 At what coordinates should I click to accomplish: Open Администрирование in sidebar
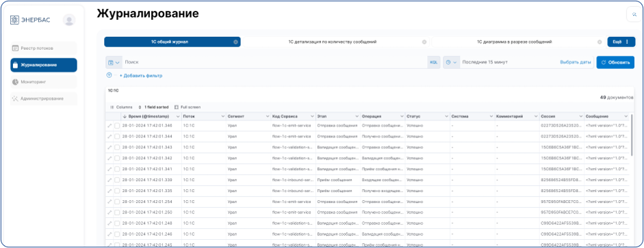[44, 99]
